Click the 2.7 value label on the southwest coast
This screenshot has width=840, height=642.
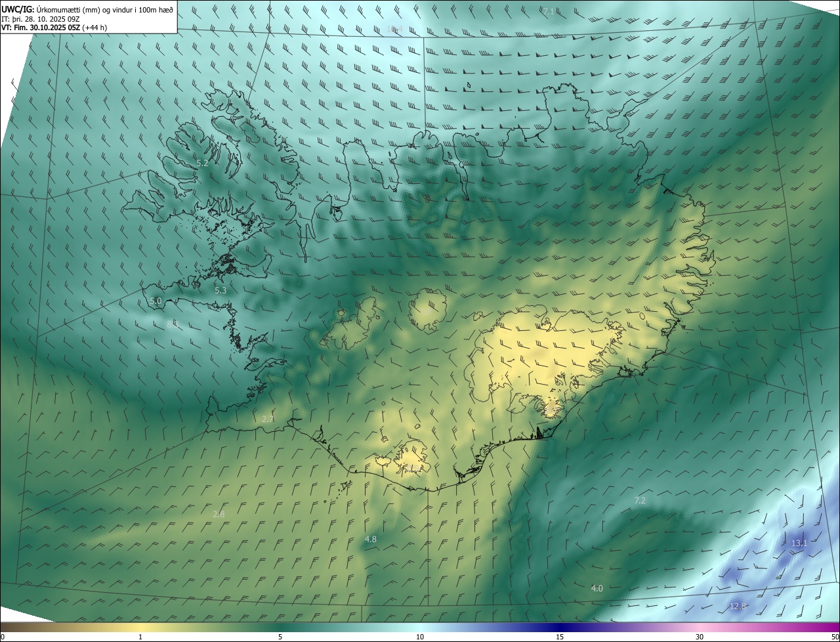(268, 418)
